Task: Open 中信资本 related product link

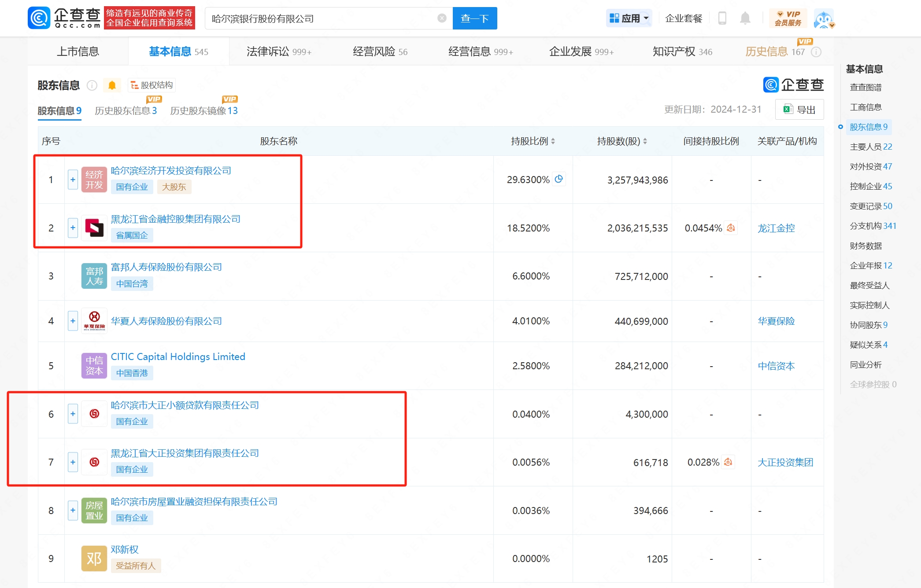Action: 776,366
